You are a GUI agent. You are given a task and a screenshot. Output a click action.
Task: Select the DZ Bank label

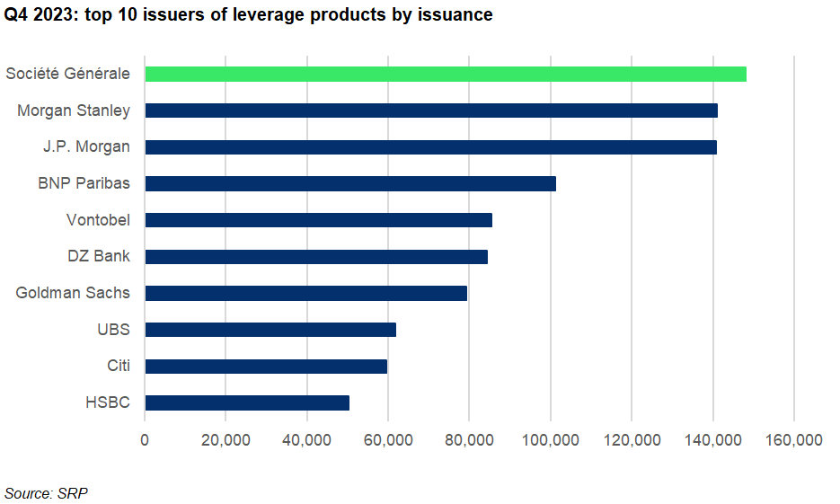tap(99, 256)
